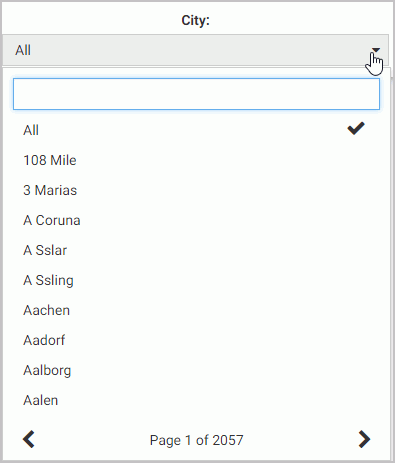Click the Page 1 of 2057 label
395x463 pixels.
[196, 440]
